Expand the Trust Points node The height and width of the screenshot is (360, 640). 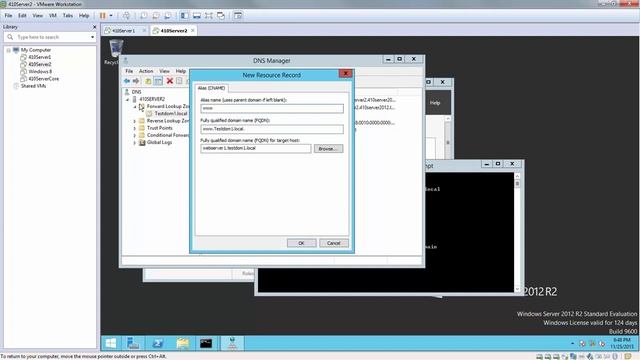(x=135, y=128)
